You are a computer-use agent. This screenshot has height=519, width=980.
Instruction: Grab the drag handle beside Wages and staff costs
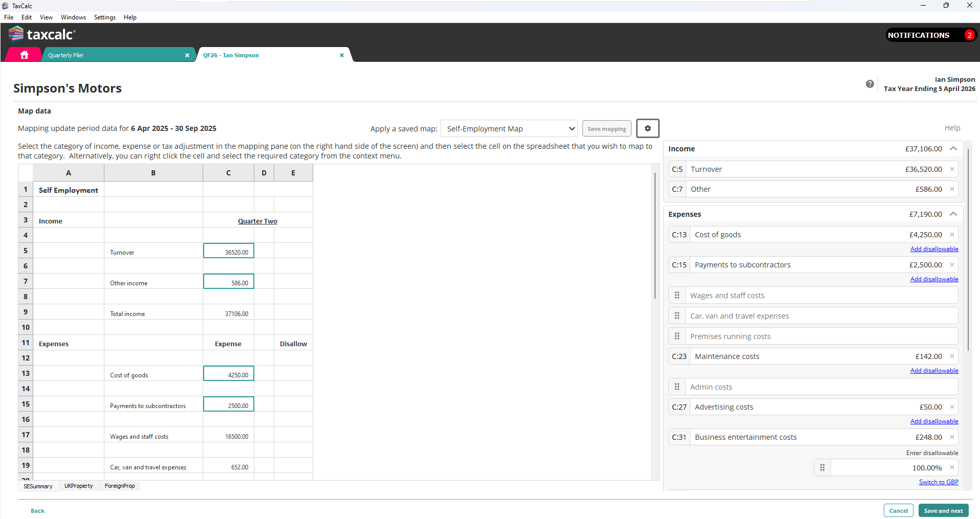coord(677,296)
